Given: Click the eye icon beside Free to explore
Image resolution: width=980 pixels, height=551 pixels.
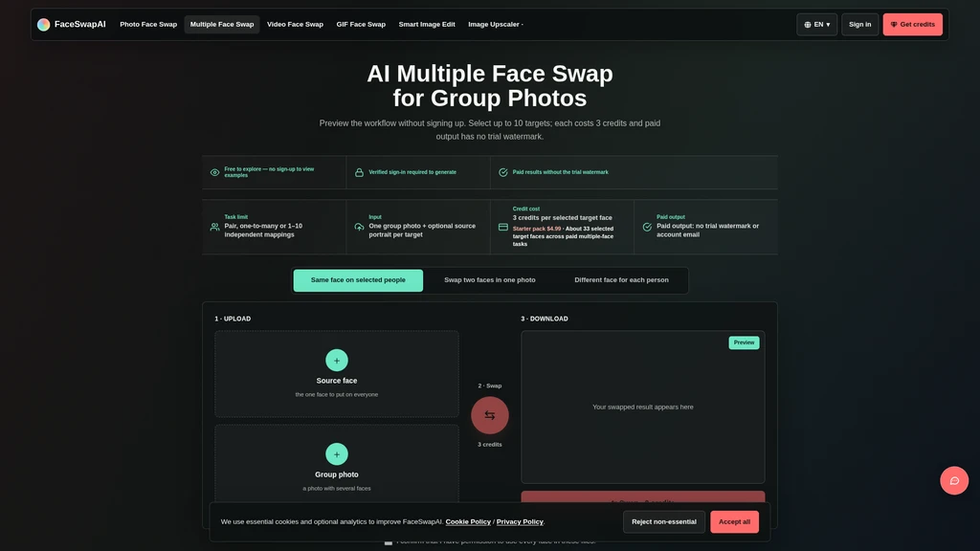Looking at the screenshot, I should click(x=214, y=172).
